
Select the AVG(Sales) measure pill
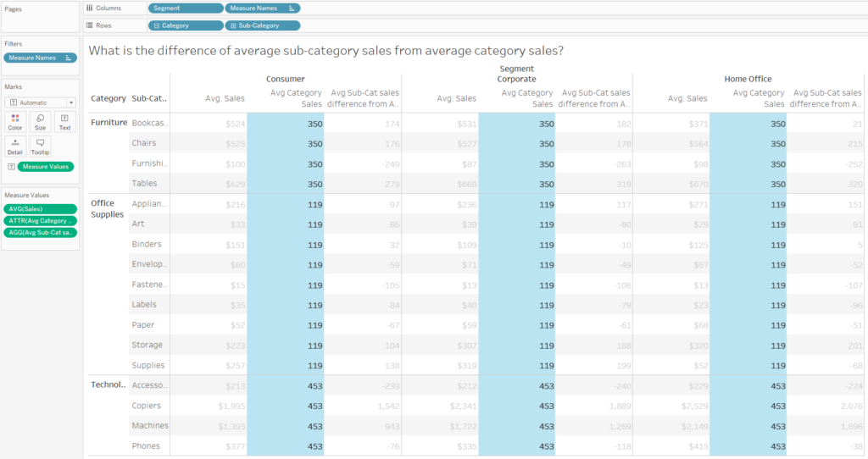click(x=40, y=208)
